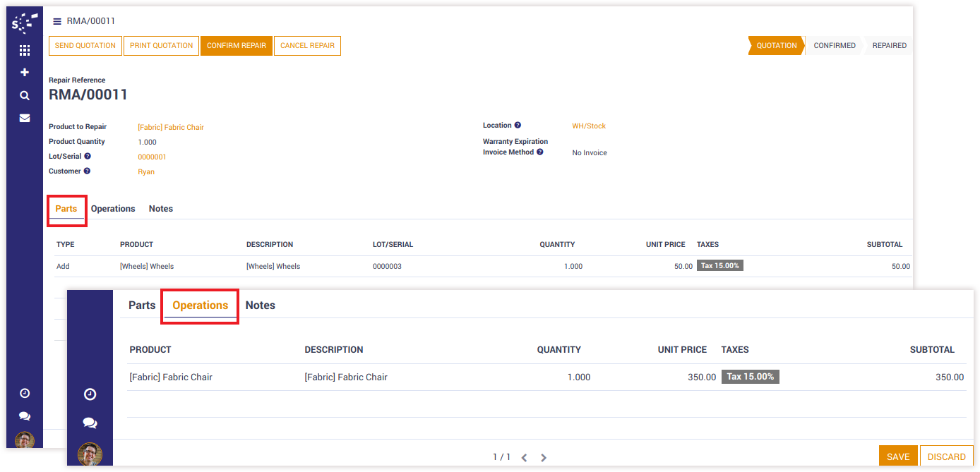This screenshot has width=980, height=472.
Task: Go to previous record with pager arrow
Action: [x=524, y=457]
